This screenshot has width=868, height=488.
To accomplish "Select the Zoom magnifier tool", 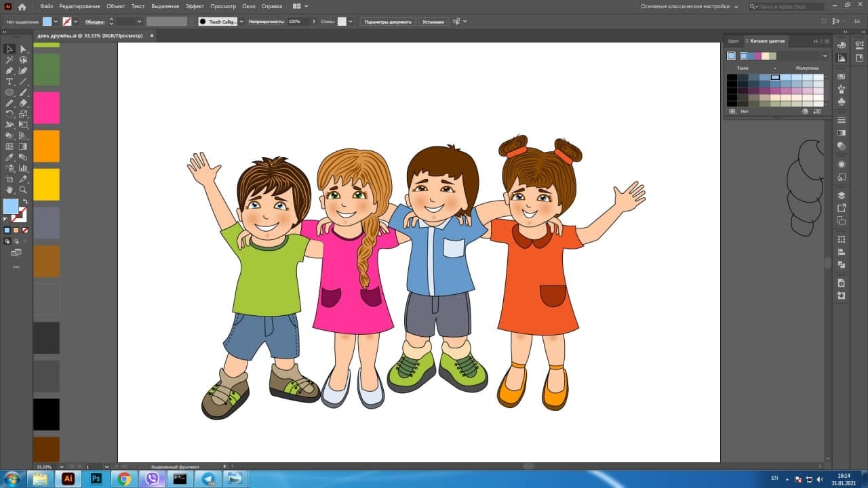I will pos(23,190).
